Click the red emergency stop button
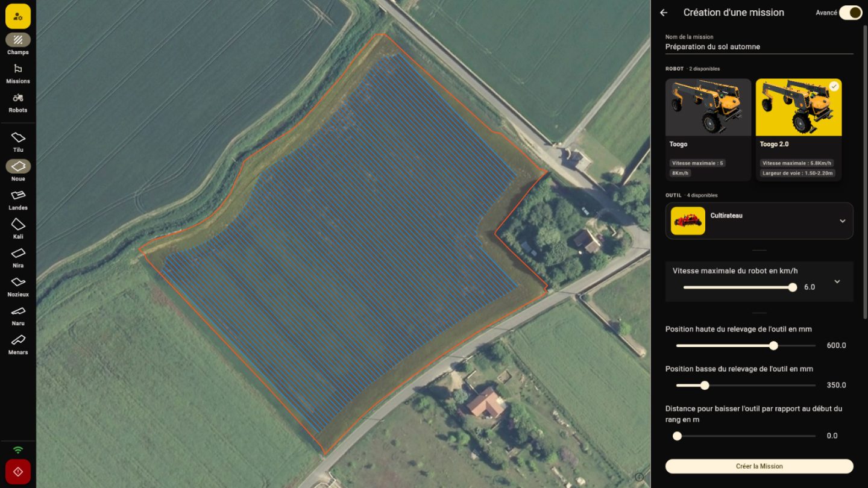 18,472
